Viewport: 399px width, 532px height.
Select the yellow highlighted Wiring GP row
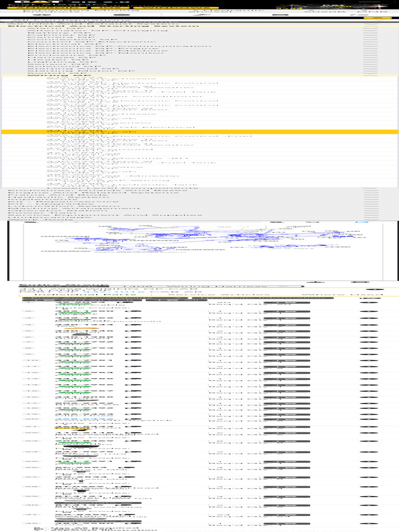199,132
